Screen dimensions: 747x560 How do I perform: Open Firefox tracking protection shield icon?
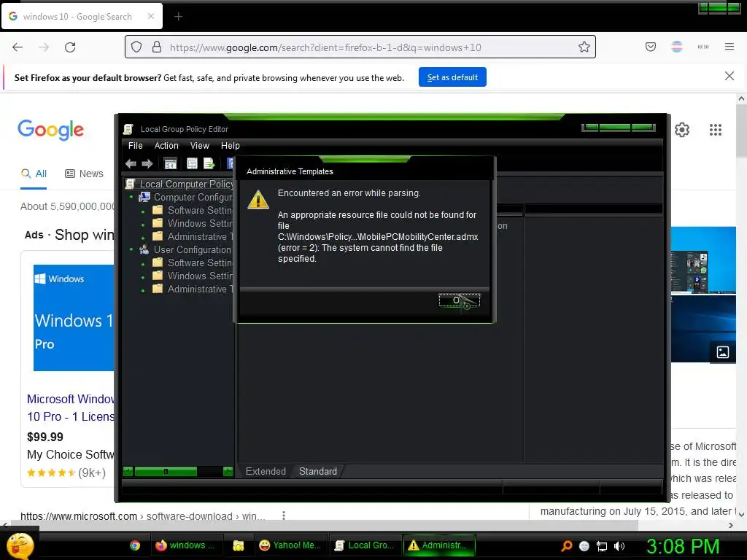click(x=136, y=47)
